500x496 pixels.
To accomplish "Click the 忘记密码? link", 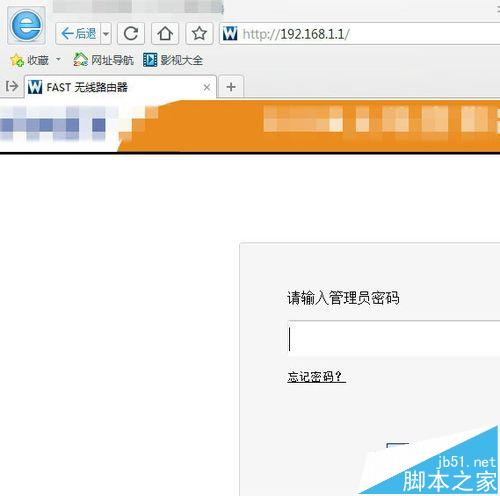I will (316, 377).
